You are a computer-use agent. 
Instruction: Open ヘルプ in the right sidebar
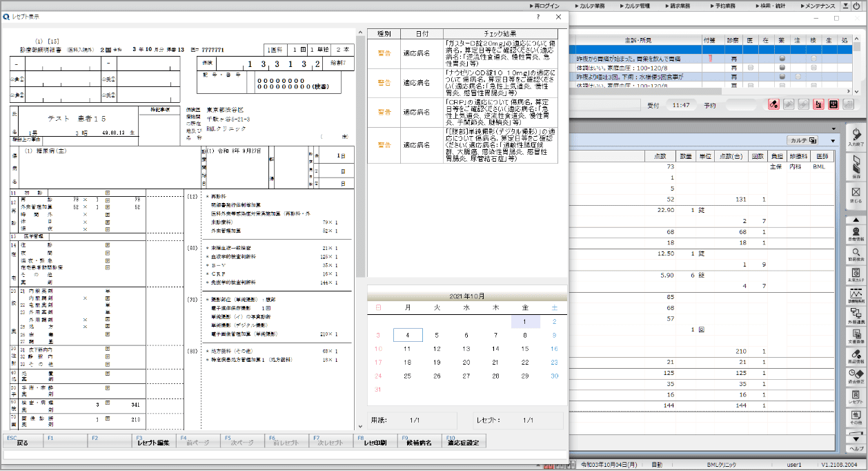(x=856, y=448)
